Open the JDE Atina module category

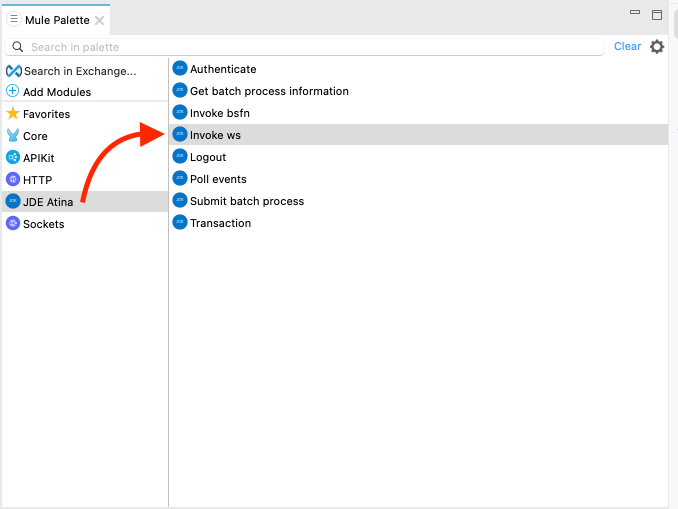[47, 202]
